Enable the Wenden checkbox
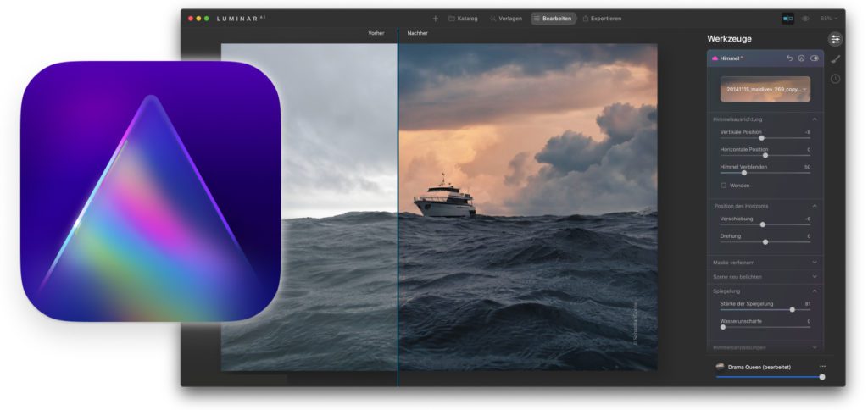The height and width of the screenshot is (410, 868). 723,185
